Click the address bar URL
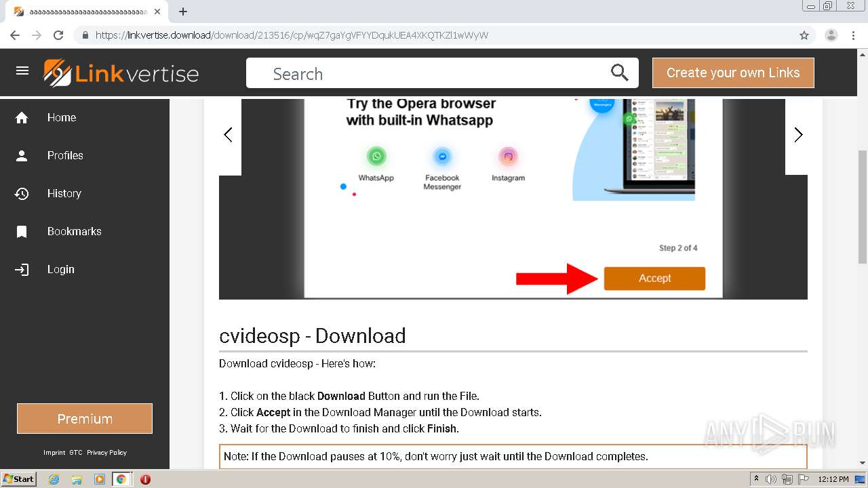This screenshot has width=868, height=488. pos(292,35)
